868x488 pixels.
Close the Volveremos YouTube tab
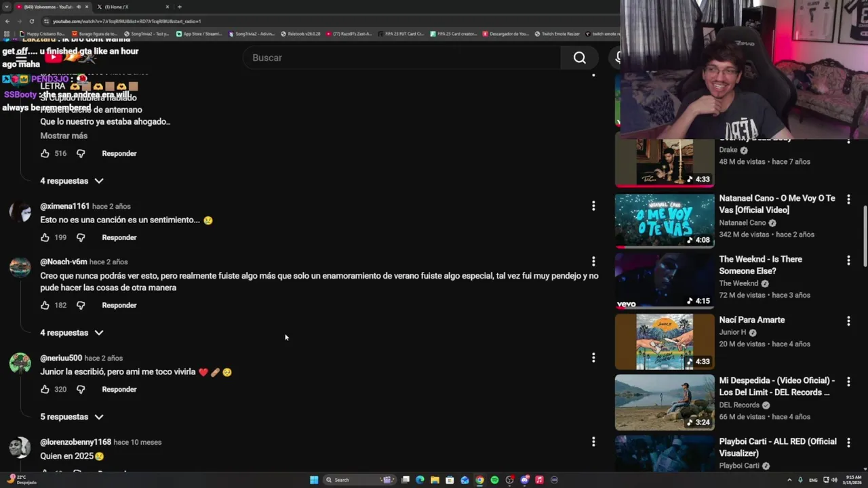86,7
